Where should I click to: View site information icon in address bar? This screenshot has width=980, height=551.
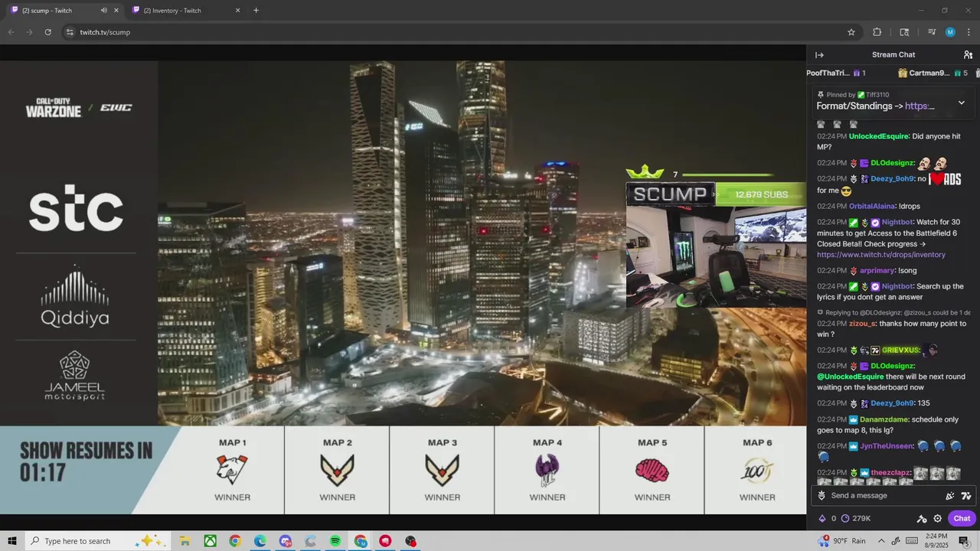(x=70, y=32)
